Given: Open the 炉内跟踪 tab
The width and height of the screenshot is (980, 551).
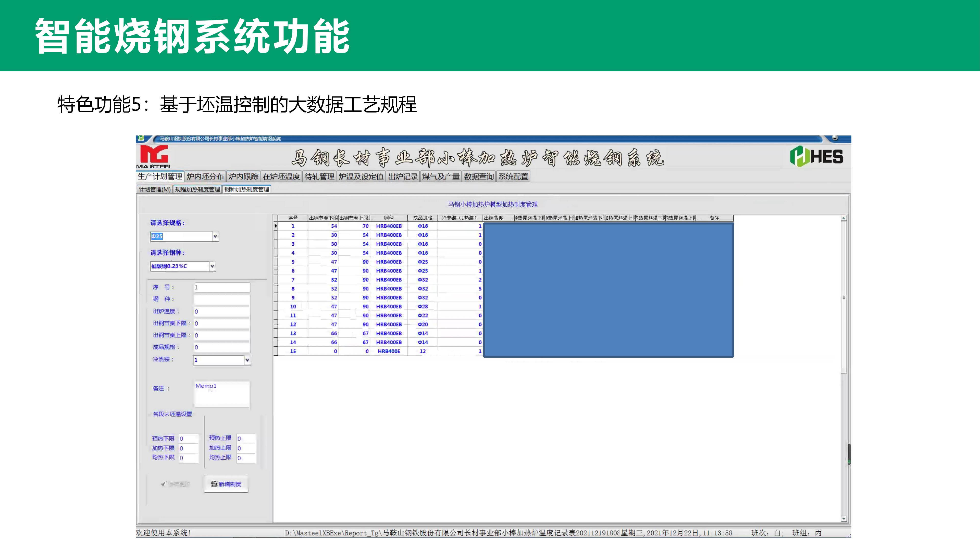Looking at the screenshot, I should click(x=243, y=177).
